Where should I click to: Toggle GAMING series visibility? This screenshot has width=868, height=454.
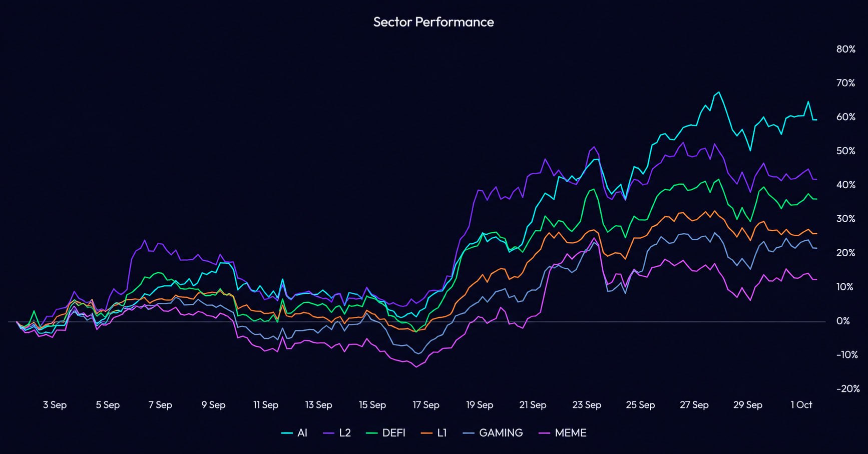493,433
